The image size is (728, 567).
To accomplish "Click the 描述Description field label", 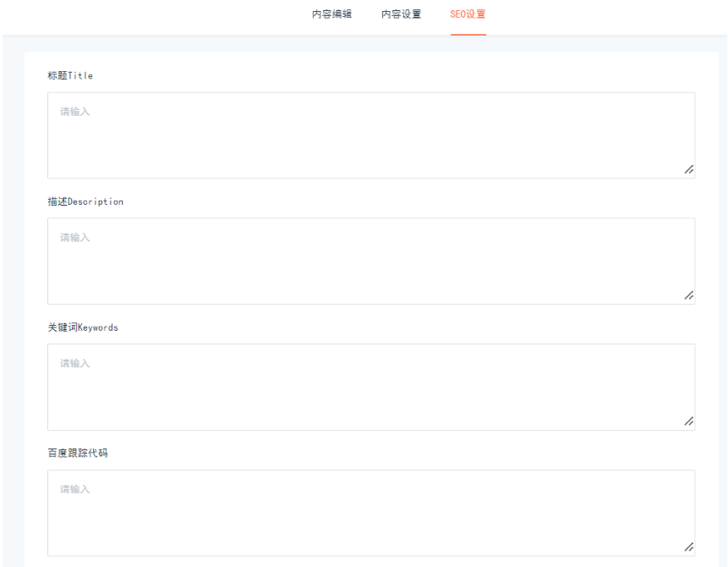I will point(85,201).
